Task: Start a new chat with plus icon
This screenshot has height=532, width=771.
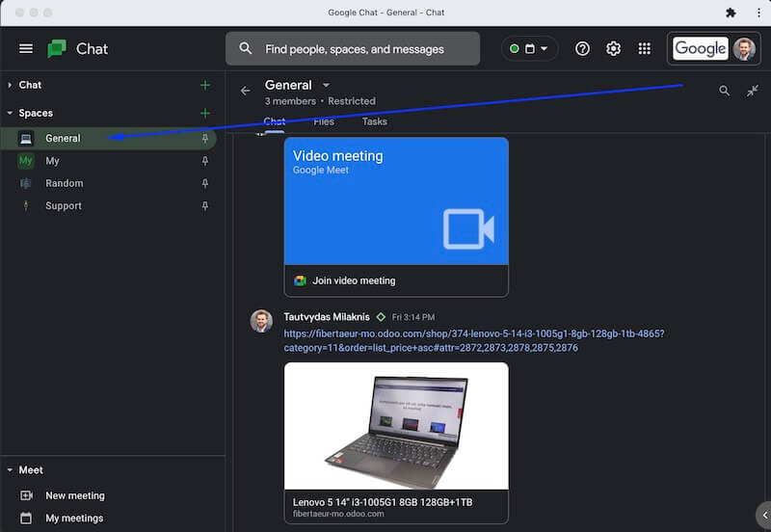Action: pyautogui.click(x=205, y=85)
